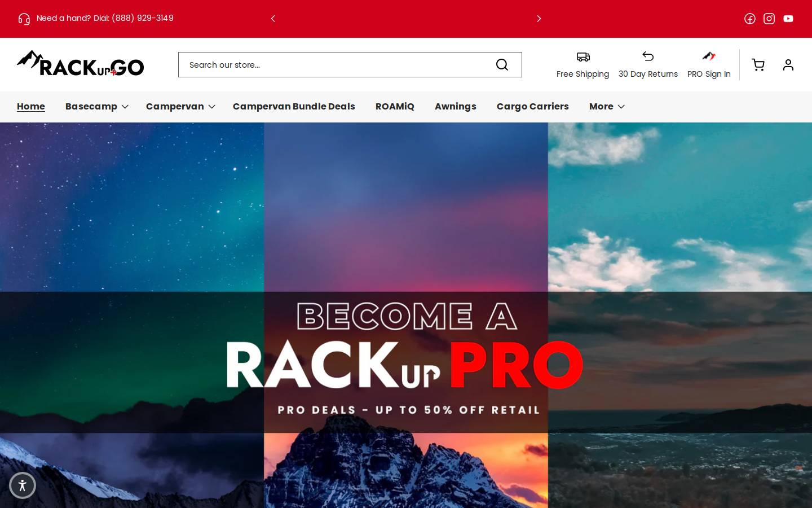The image size is (812, 508).
Task: Open the shopping cart
Action: click(x=758, y=65)
